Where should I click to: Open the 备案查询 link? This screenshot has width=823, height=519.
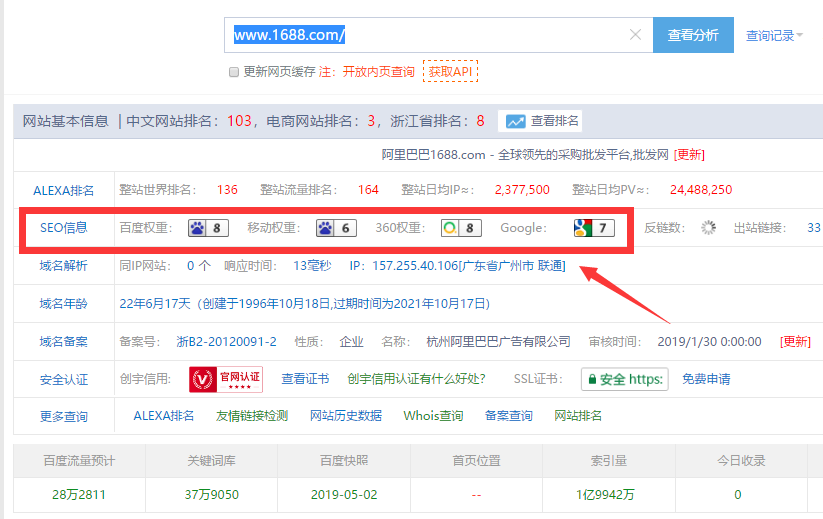pyautogui.click(x=509, y=416)
